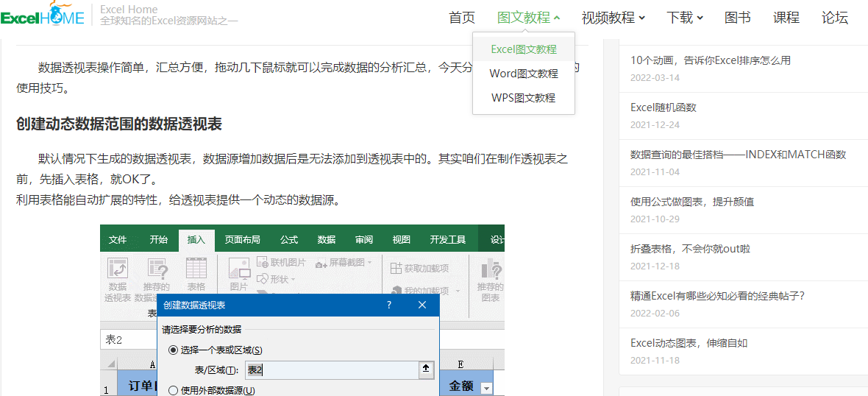The height and width of the screenshot is (396, 868).
Task: Select the 公式 ribbon tab
Action: coord(289,240)
